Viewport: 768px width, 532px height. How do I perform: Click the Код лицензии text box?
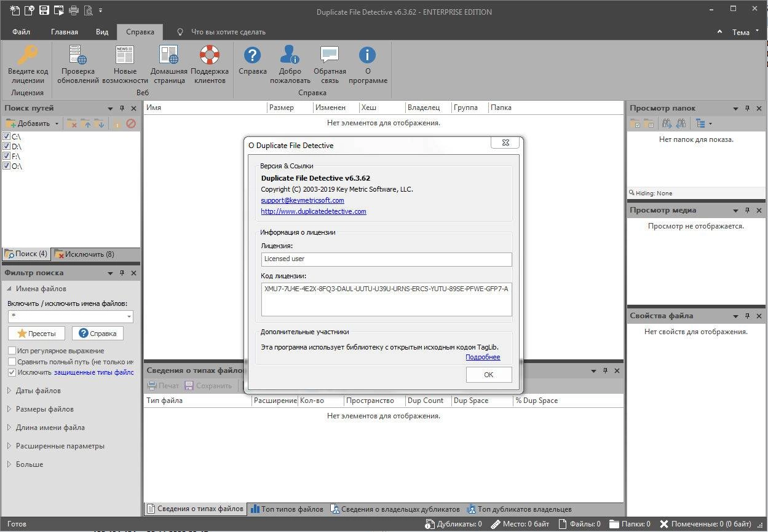[386, 299]
